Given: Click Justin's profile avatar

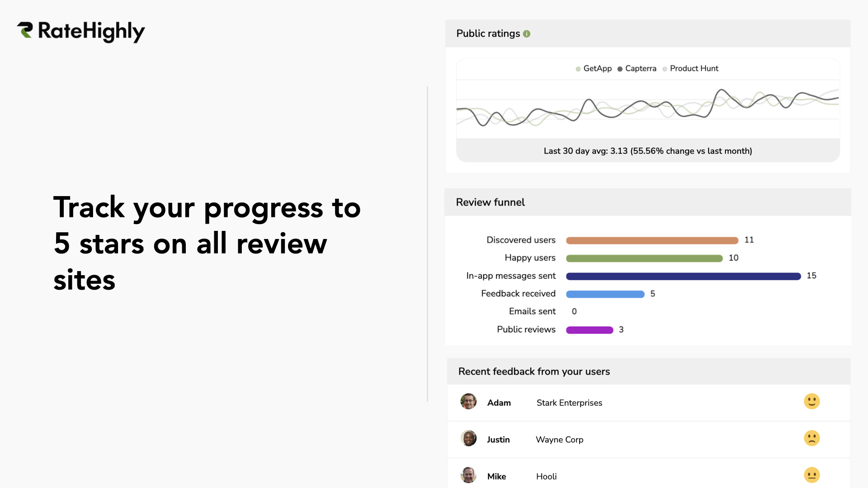Looking at the screenshot, I should [468, 438].
